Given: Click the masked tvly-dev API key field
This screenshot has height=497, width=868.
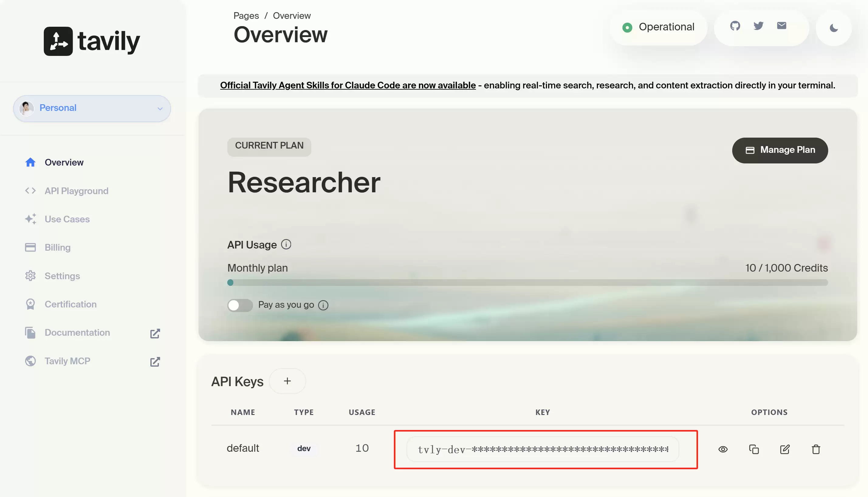Looking at the screenshot, I should (542, 449).
